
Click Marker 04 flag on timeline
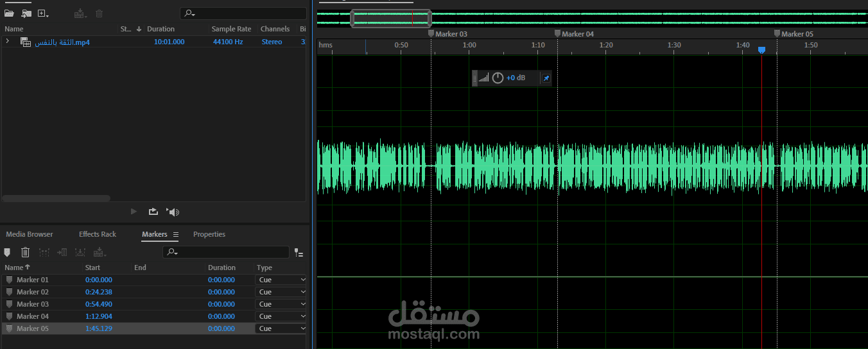[558, 33]
